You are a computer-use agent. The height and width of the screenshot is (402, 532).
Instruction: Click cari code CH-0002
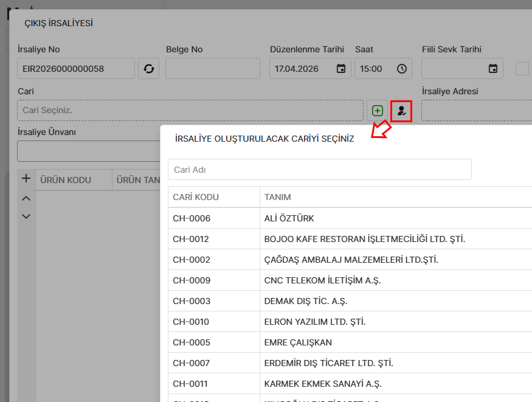click(192, 260)
